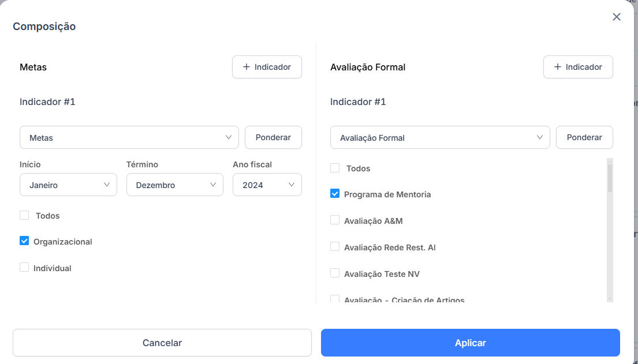Viewport: 638px width, 364px height.
Task: Change the Ano fiscal 2024 dropdown
Action: 267,185
